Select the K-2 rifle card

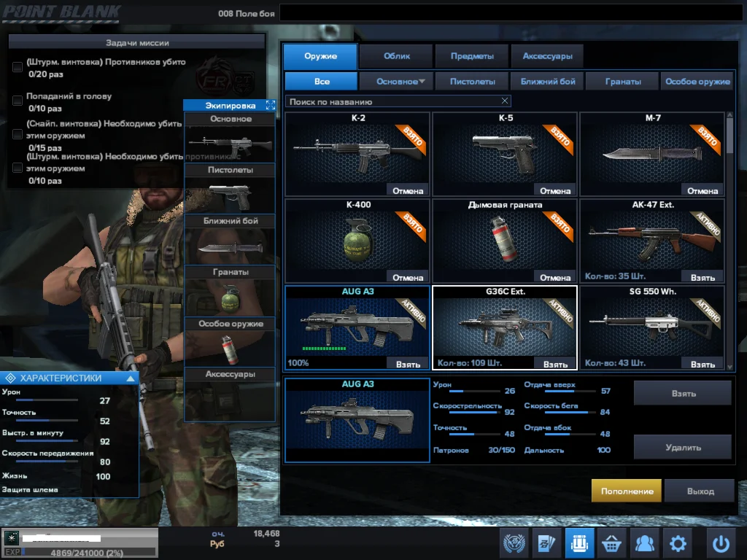click(x=357, y=154)
